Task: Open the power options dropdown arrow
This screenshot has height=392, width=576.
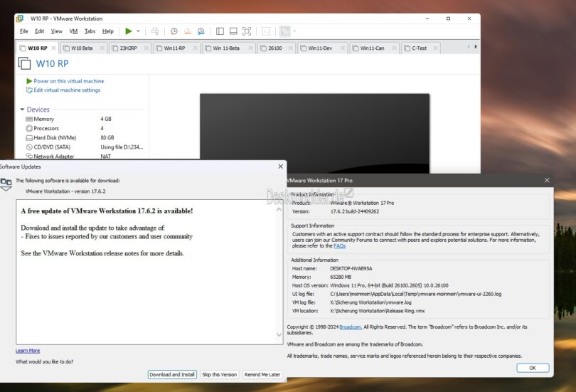Action: [138, 31]
